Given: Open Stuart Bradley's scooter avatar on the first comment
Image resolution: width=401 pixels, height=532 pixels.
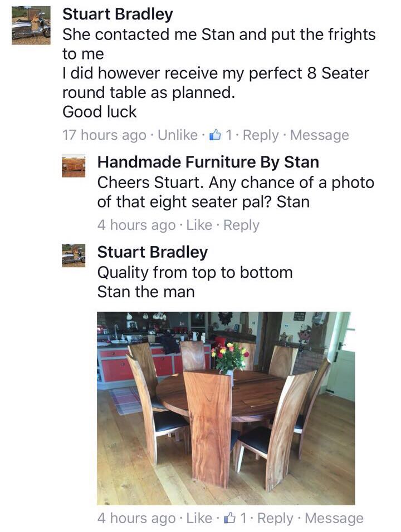Looking at the screenshot, I should pos(31,26).
